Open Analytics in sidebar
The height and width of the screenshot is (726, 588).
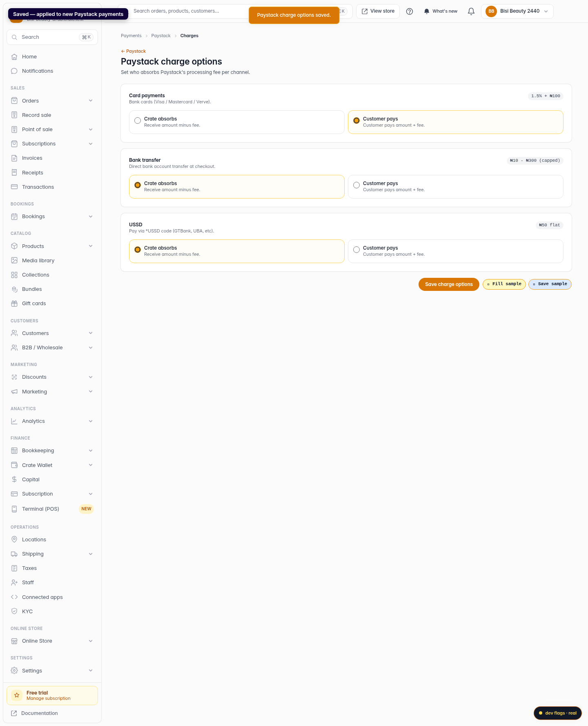tap(52, 421)
